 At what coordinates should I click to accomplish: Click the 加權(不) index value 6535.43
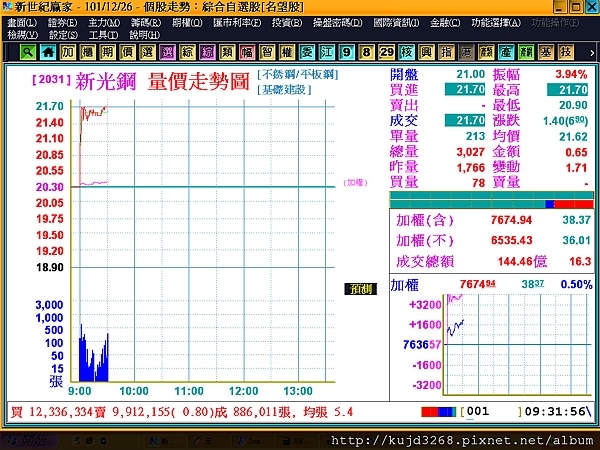[x=511, y=240]
